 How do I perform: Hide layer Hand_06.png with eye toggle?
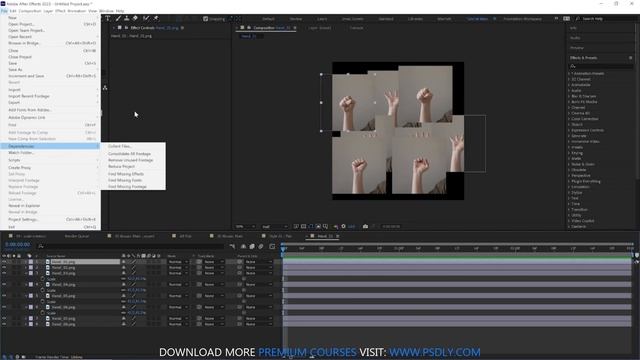4,307
